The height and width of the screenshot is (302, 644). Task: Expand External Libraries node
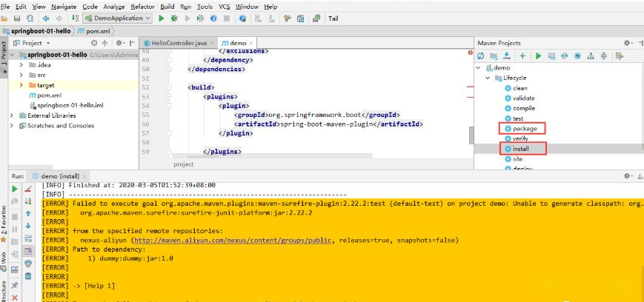pos(12,115)
